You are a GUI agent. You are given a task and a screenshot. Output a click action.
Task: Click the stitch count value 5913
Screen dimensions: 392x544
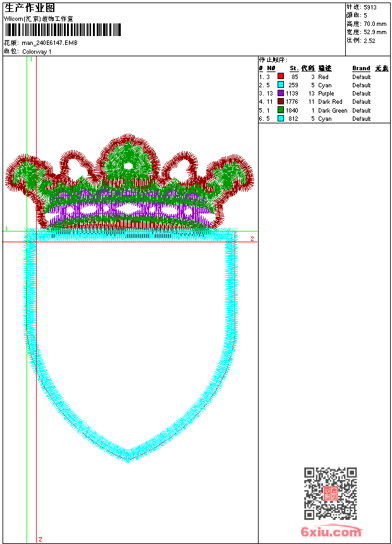tap(370, 8)
